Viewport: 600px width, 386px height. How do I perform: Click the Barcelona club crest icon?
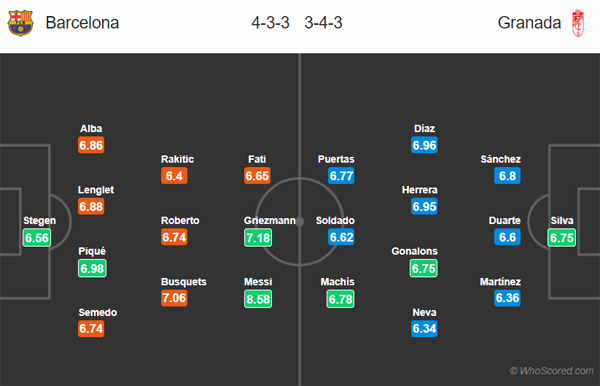[21, 23]
